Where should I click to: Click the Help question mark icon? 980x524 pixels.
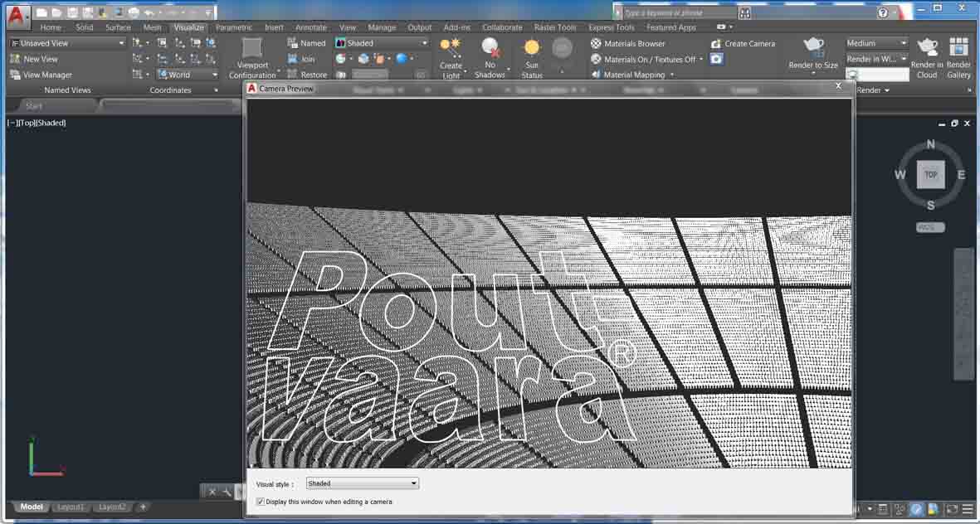[883, 12]
